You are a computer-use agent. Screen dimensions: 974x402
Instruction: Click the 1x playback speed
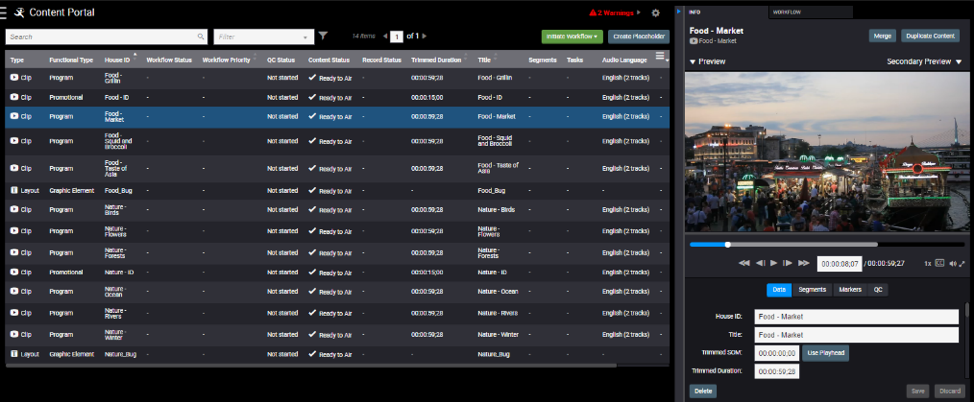pyautogui.click(x=927, y=263)
